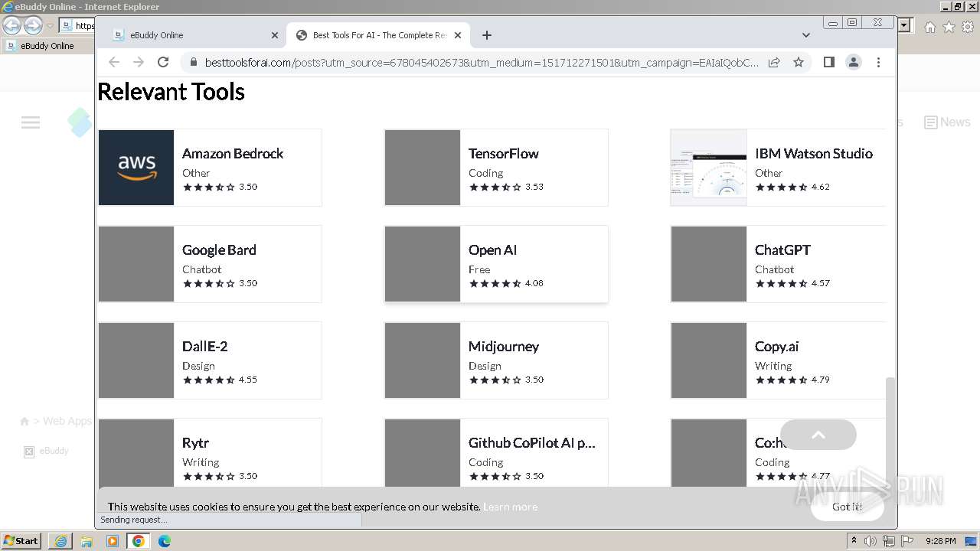Click the scroll-to-top chevron button
The height and width of the screenshot is (551, 980).
[818, 435]
